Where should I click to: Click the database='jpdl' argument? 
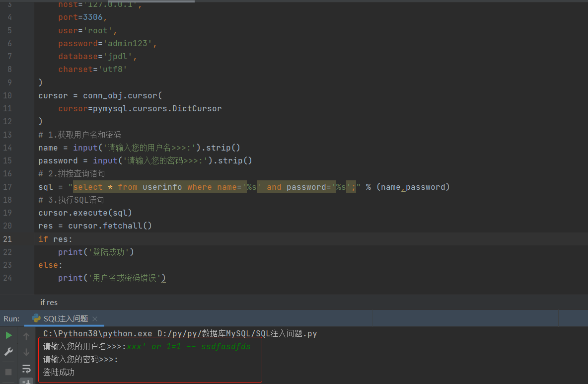97,56
